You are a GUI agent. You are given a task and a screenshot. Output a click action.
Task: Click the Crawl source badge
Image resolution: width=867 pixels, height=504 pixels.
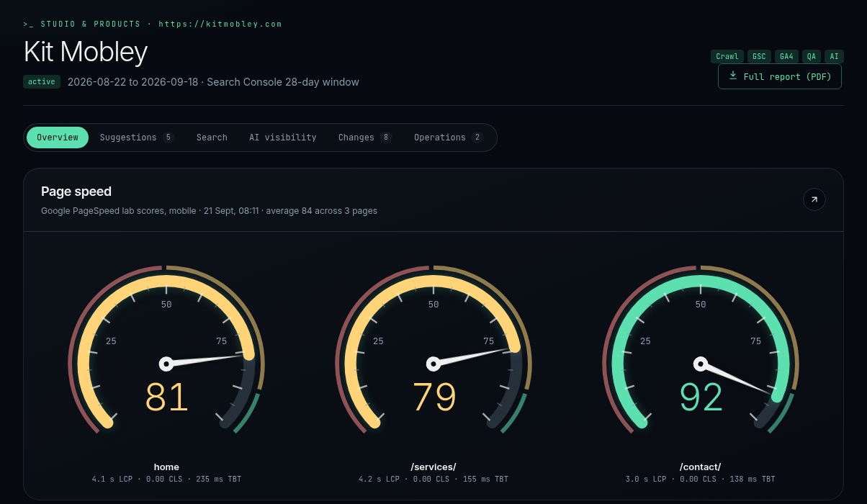click(x=727, y=56)
